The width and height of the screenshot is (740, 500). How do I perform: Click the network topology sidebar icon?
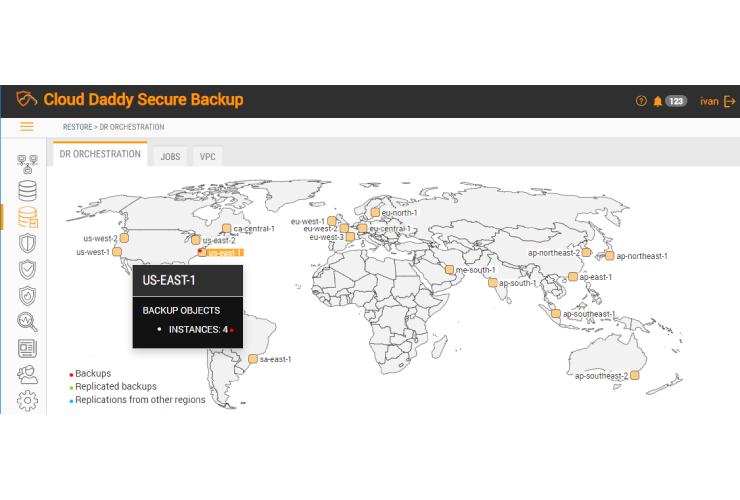point(27,163)
